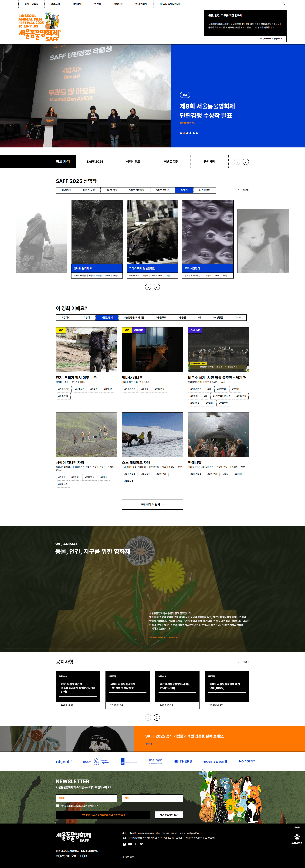Open the SAFF 2025 top menu

coord(31,4)
